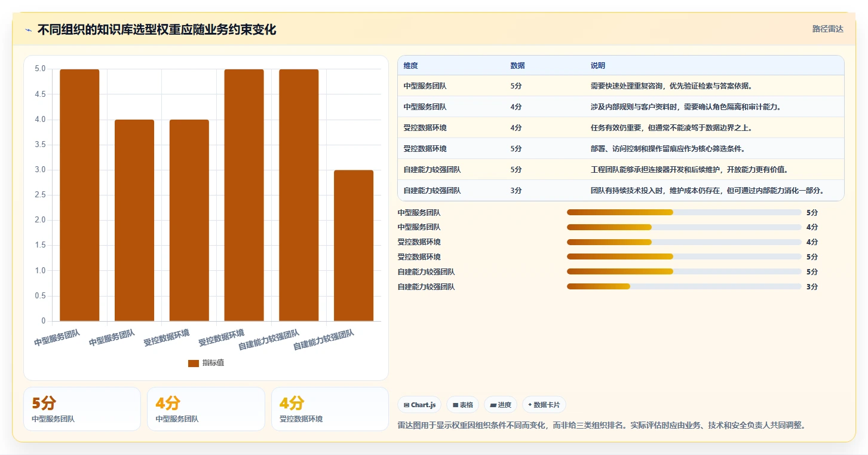Image resolution: width=868 pixels, height=455 pixels.
Task: Open the 4分 中型服务团队 summary card
Action: (x=206, y=409)
